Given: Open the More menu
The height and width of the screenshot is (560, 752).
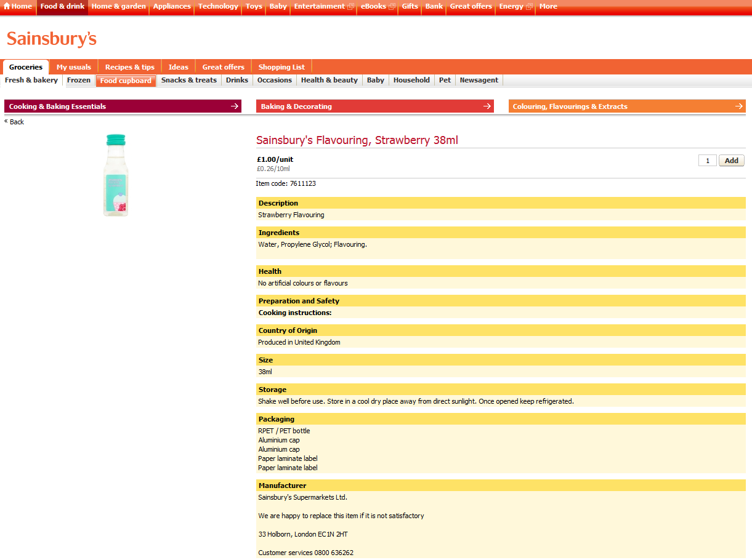Looking at the screenshot, I should point(548,6).
